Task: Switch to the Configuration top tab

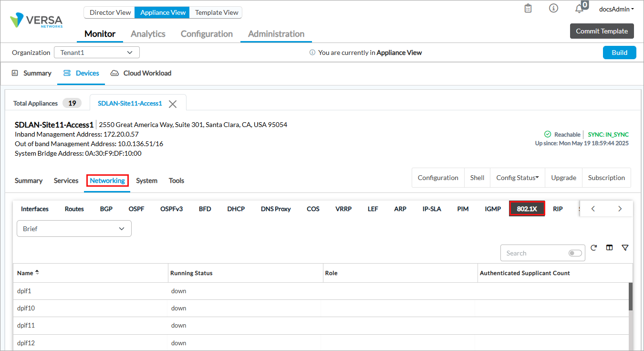Action: (207, 34)
